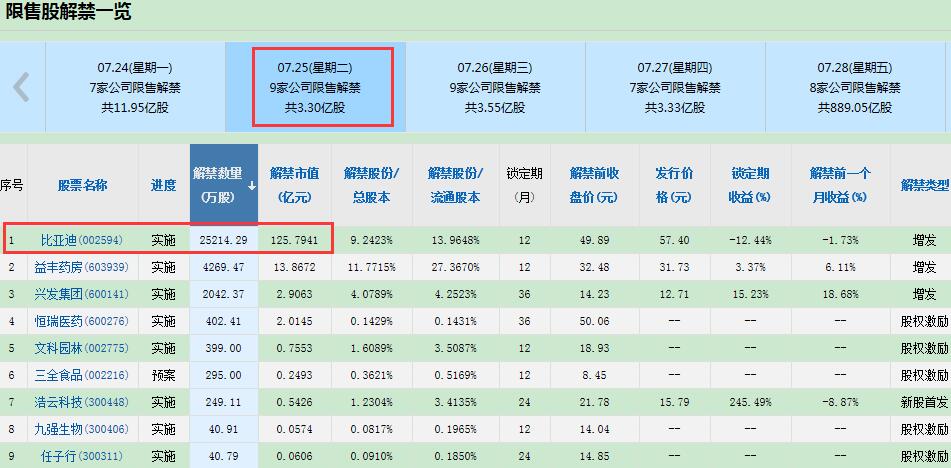The height and width of the screenshot is (468, 951).
Task: Click the 25214.29 unlock quantity cell
Action: pos(223,241)
